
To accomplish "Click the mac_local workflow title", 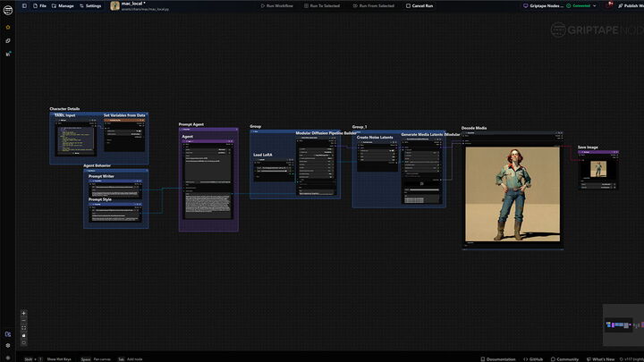I will pos(133,4).
